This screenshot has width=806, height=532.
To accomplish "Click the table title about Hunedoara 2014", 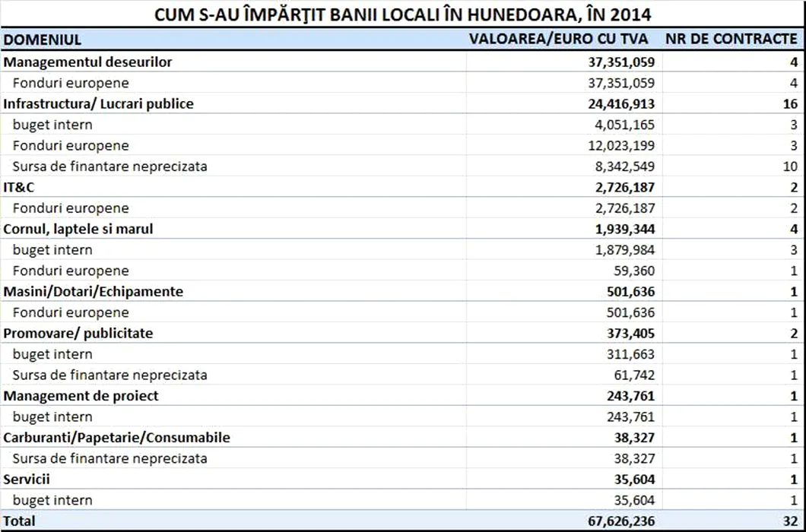I will click(x=402, y=14).
